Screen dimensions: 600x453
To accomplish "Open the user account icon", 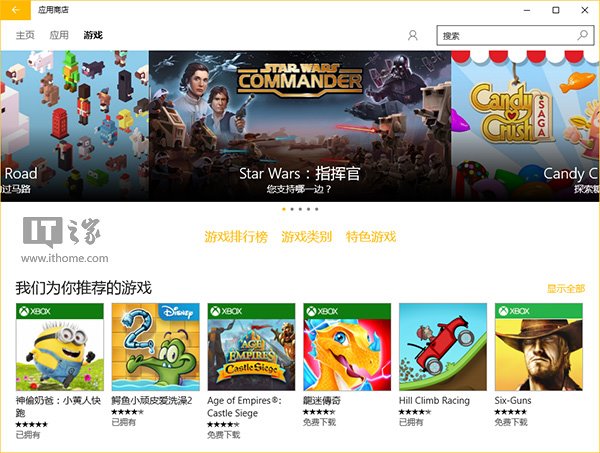I will coord(412,36).
